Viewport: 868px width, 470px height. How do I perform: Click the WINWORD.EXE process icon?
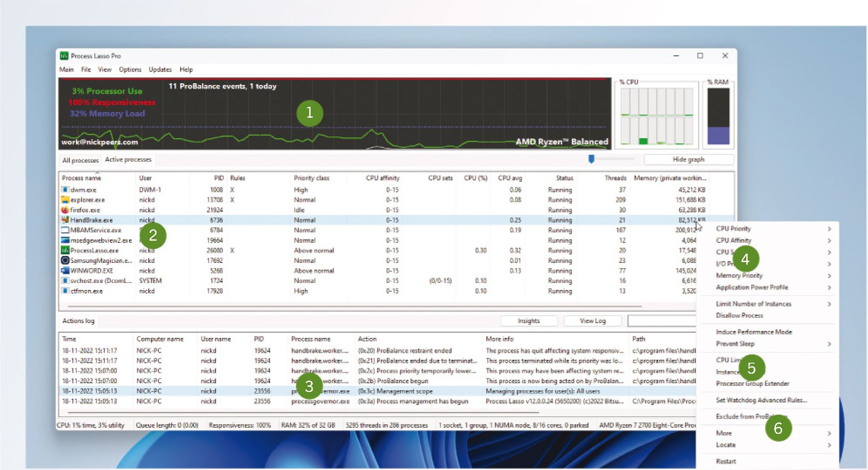tap(65, 270)
